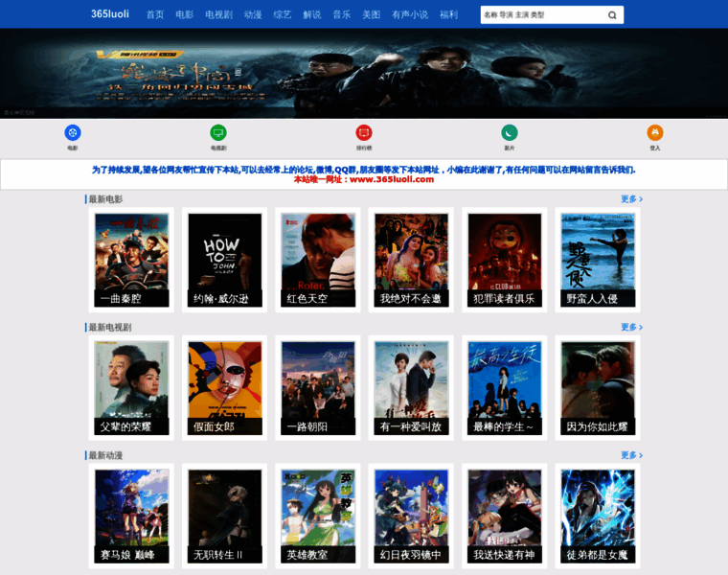The image size is (728, 575).
Task: Open the red 排行榜 ranking icon
Action: [x=364, y=133]
